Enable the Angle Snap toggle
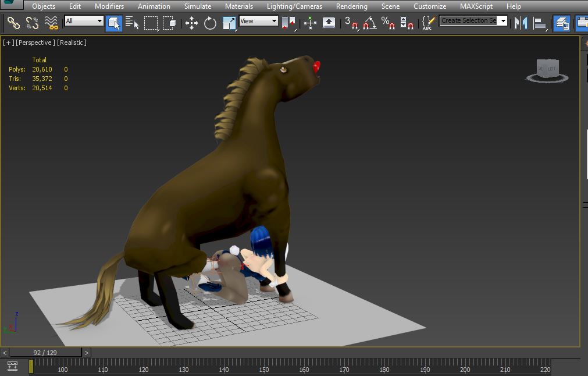This screenshot has width=588, height=376. point(369,23)
